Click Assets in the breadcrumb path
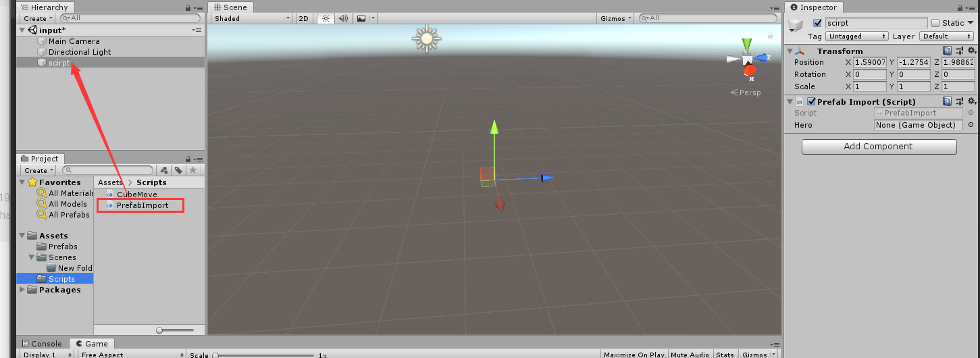Image resolution: width=980 pixels, height=358 pixels. (111, 182)
